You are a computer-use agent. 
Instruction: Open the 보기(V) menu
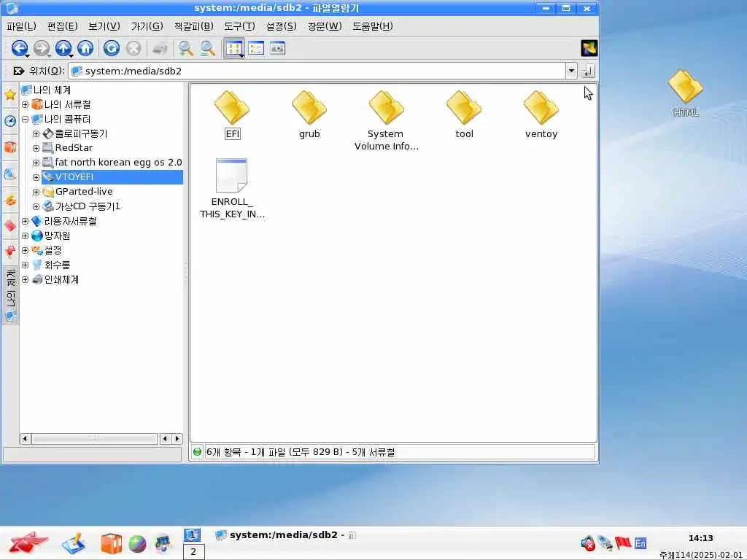[104, 26]
